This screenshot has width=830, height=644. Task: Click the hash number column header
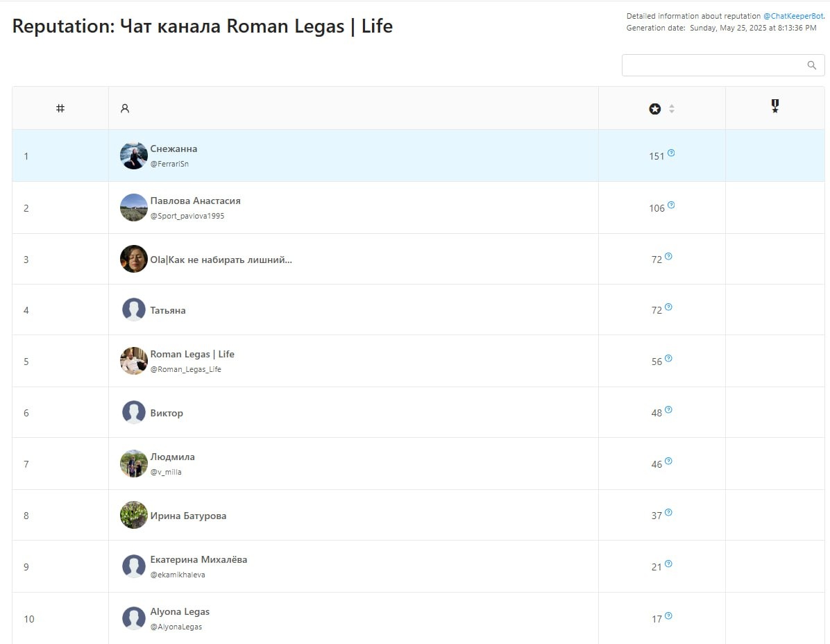[60, 108]
